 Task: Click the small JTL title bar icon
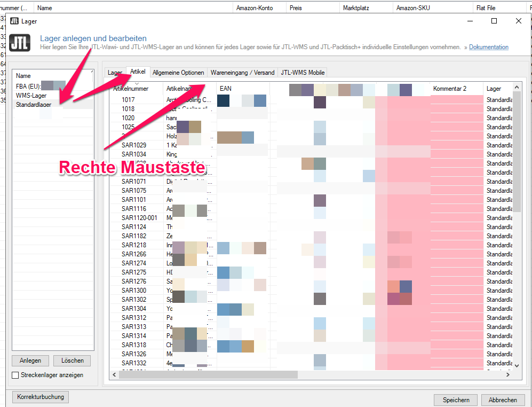point(14,21)
